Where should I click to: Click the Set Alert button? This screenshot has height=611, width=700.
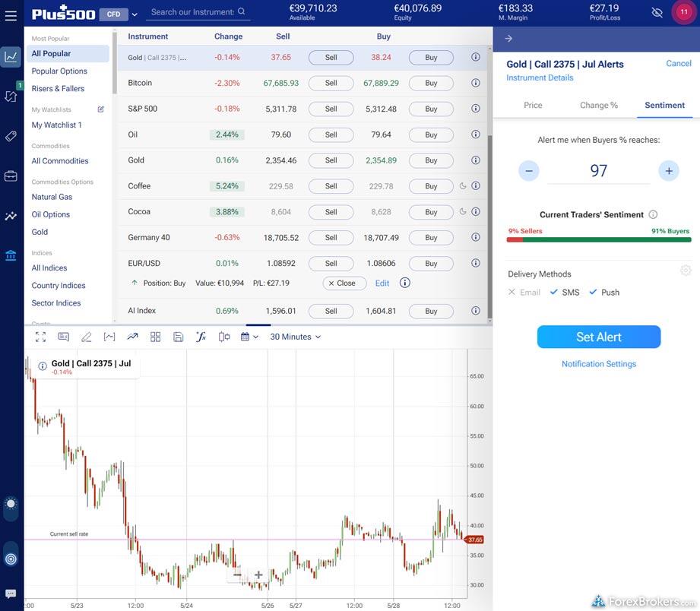pyautogui.click(x=598, y=337)
